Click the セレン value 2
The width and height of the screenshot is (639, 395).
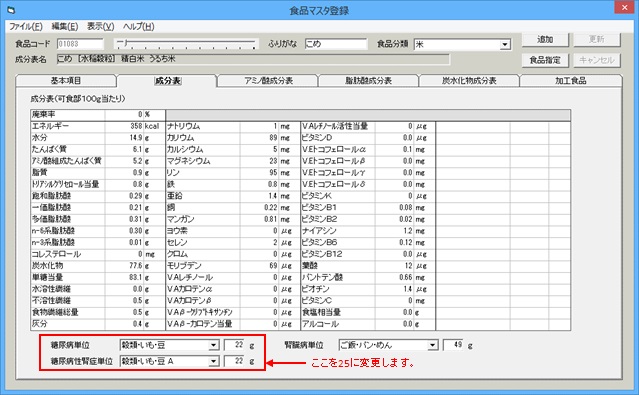point(259,243)
